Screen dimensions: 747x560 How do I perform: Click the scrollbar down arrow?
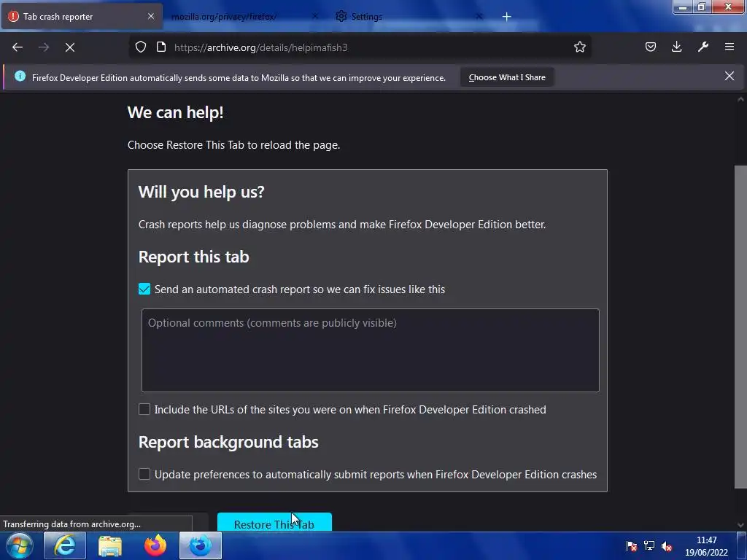point(740,525)
